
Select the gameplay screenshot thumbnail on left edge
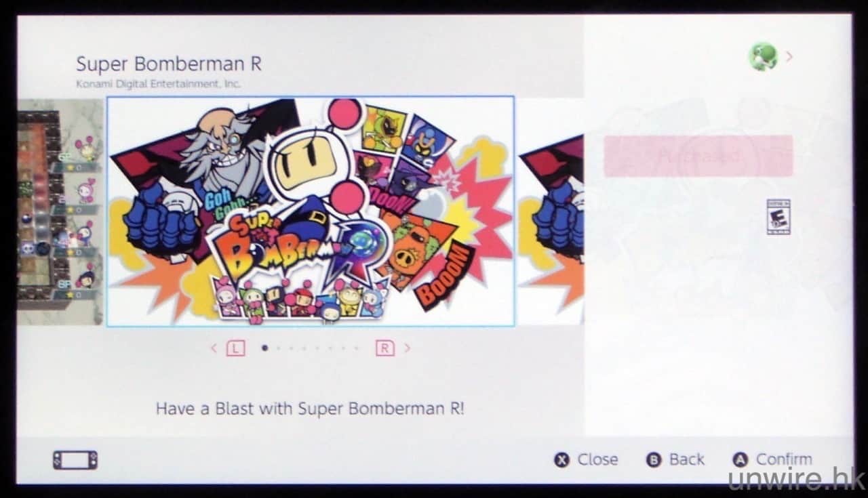[x=60, y=211]
